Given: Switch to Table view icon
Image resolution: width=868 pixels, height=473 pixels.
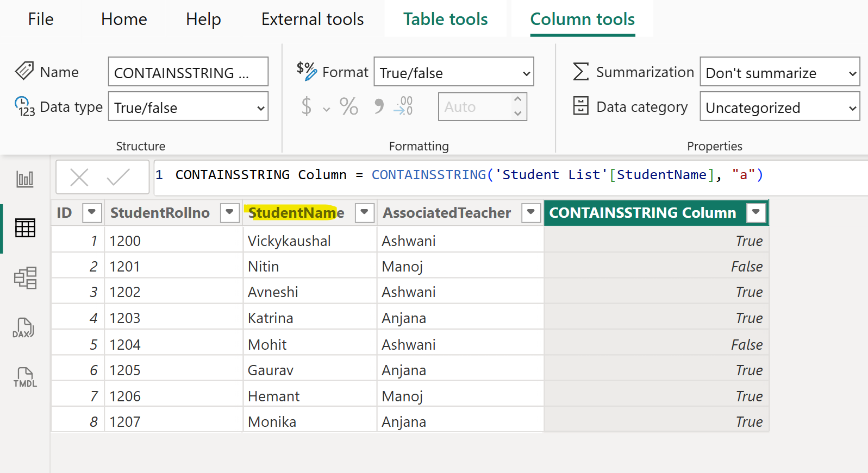Looking at the screenshot, I should tap(25, 228).
